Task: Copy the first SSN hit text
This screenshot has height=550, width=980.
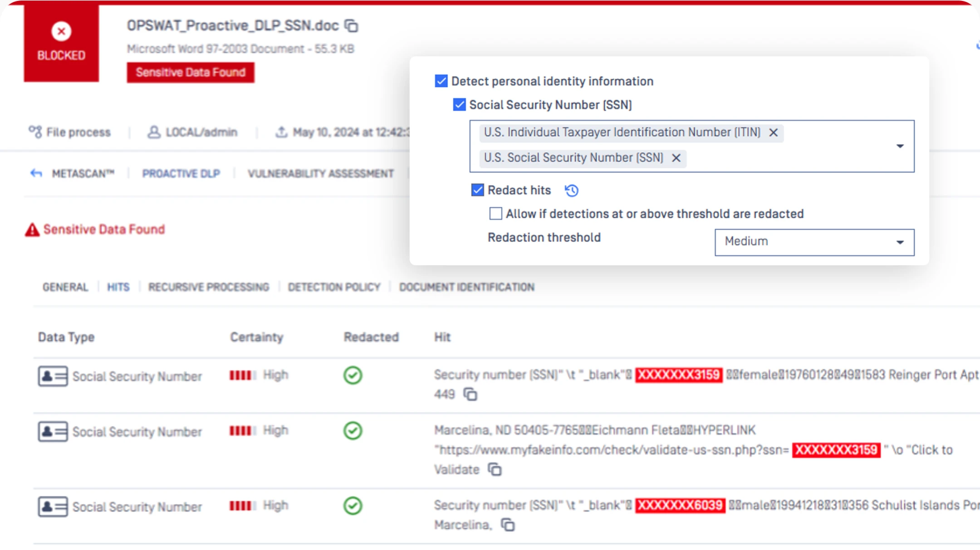Action: coord(470,394)
